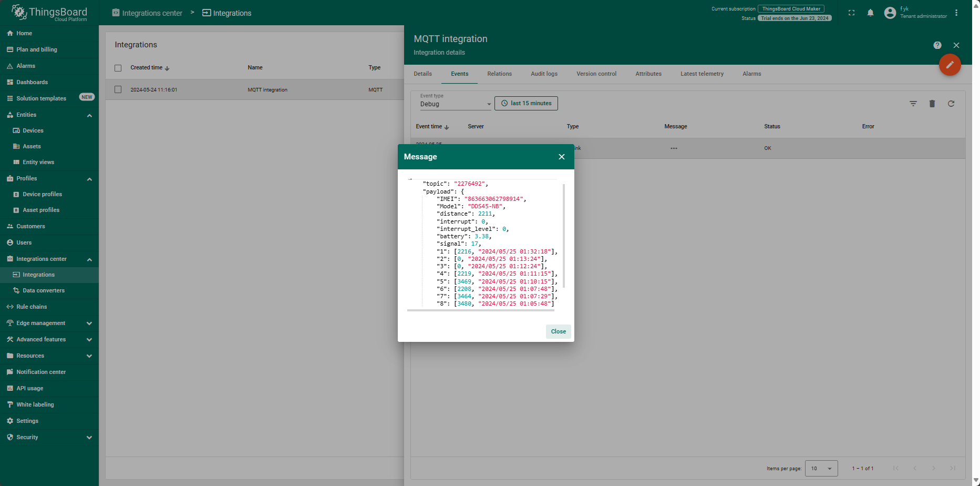Open the items per page dropdown
This screenshot has width=980, height=486.
coord(821,468)
